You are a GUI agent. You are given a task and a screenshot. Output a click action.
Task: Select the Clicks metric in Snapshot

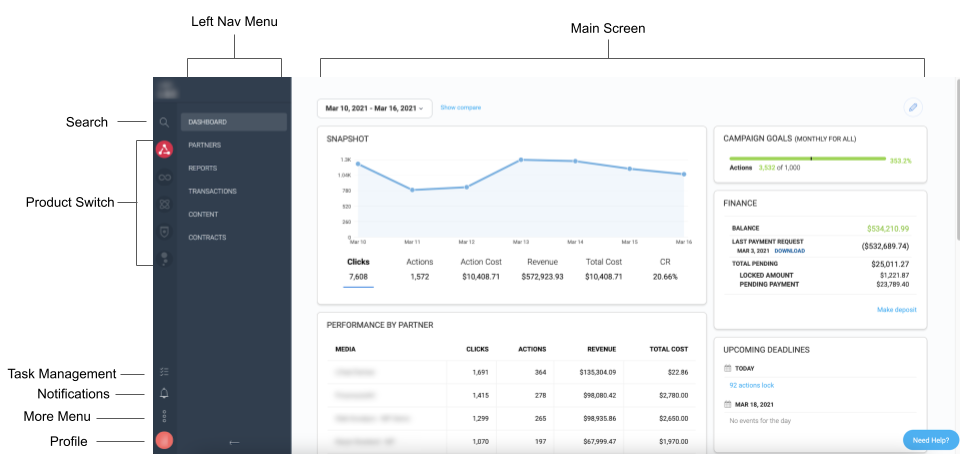(358, 269)
